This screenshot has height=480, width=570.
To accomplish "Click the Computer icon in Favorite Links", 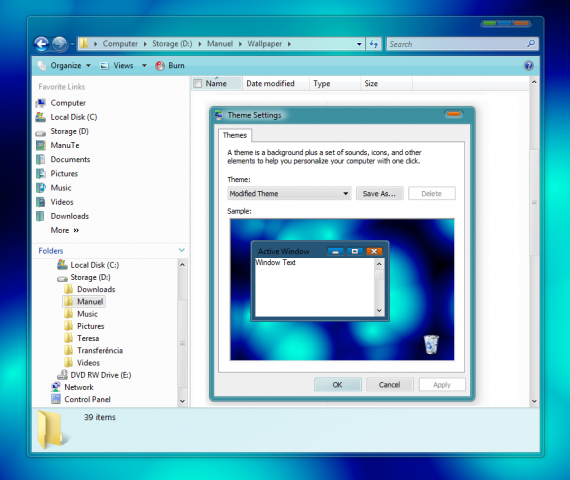I will (41, 103).
